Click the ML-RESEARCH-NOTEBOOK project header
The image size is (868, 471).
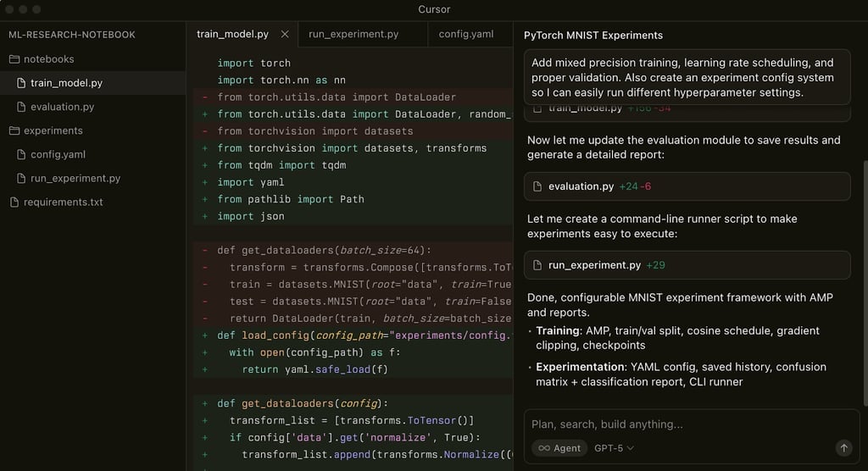72,35
